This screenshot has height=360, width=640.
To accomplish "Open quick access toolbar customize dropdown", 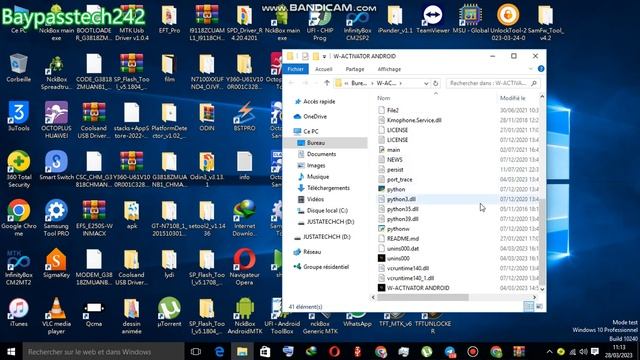I will point(324,56).
